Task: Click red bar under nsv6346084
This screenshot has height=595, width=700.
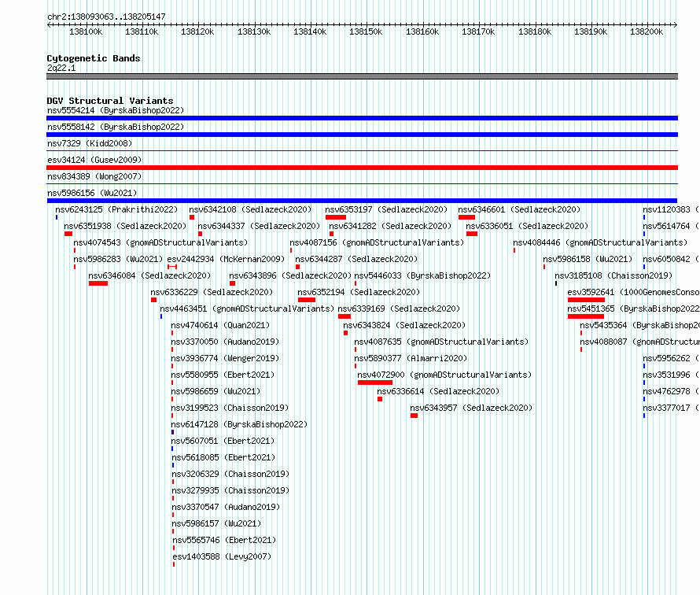Action: (98, 283)
